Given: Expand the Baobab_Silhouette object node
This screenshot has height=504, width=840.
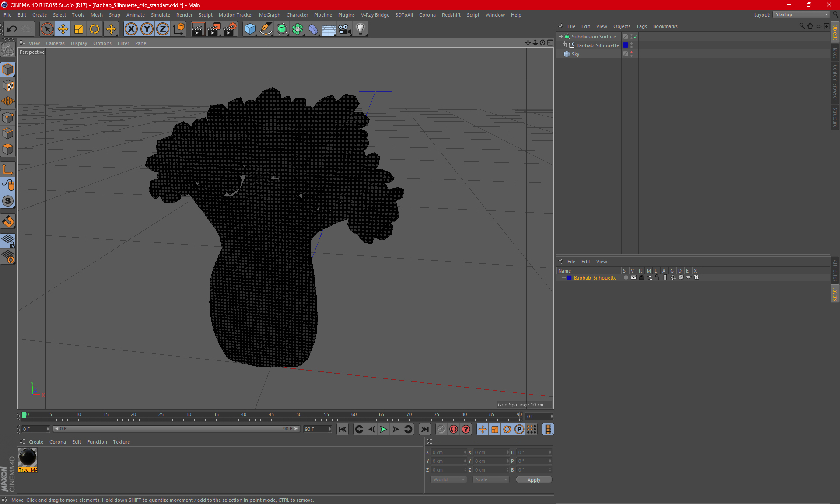Looking at the screenshot, I should 565,45.
